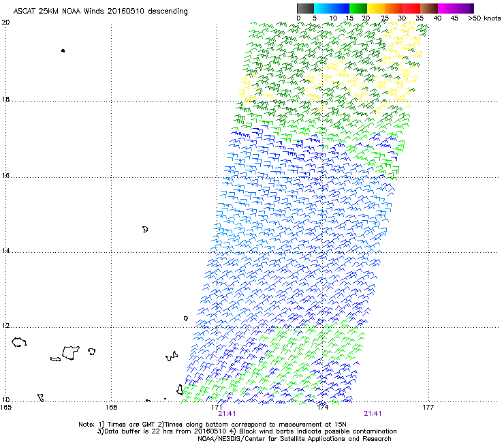Click the island outline near 14.5N 169E
This screenshot has height=443, width=504.
click(x=145, y=230)
